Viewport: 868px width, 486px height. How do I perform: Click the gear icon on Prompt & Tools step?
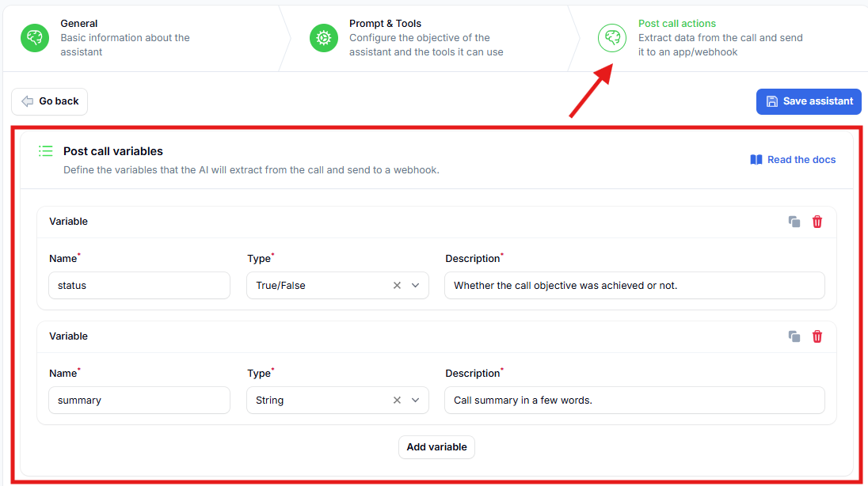click(x=323, y=37)
